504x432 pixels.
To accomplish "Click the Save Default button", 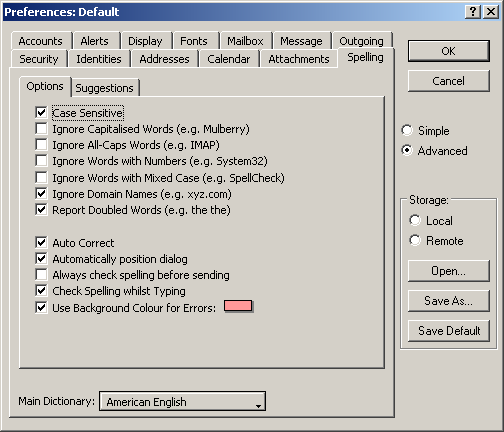I will (449, 331).
